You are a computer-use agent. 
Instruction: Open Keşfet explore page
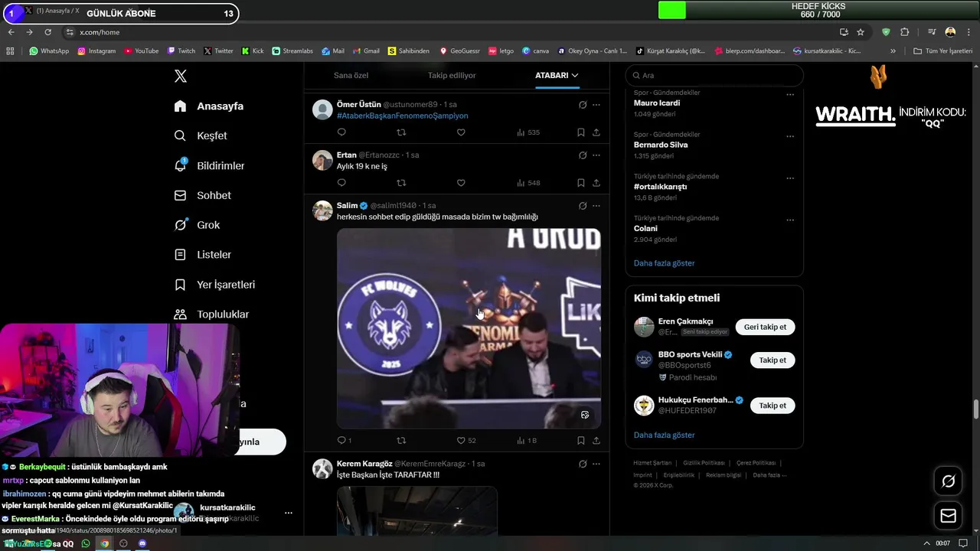click(x=201, y=135)
